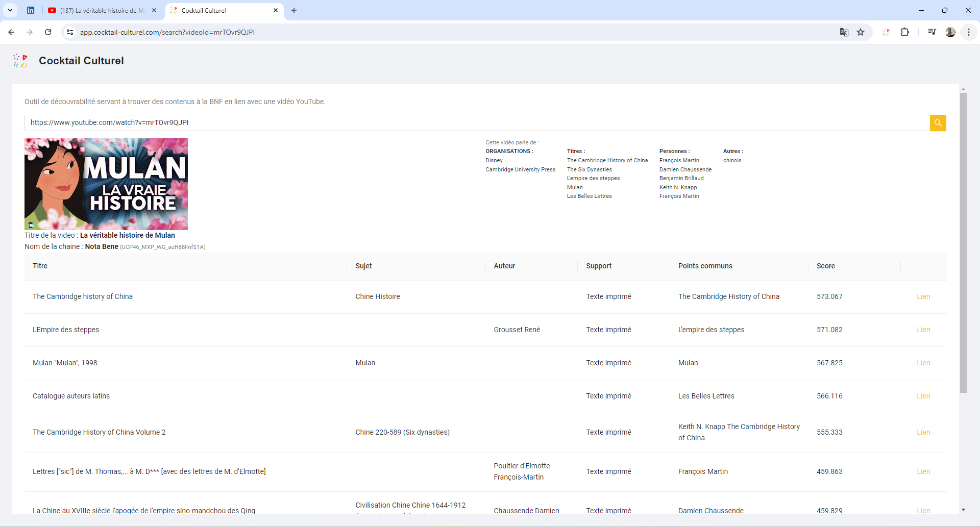The width and height of the screenshot is (980, 527).
Task: Select the Chine Histoire subject cell
Action: click(x=378, y=296)
